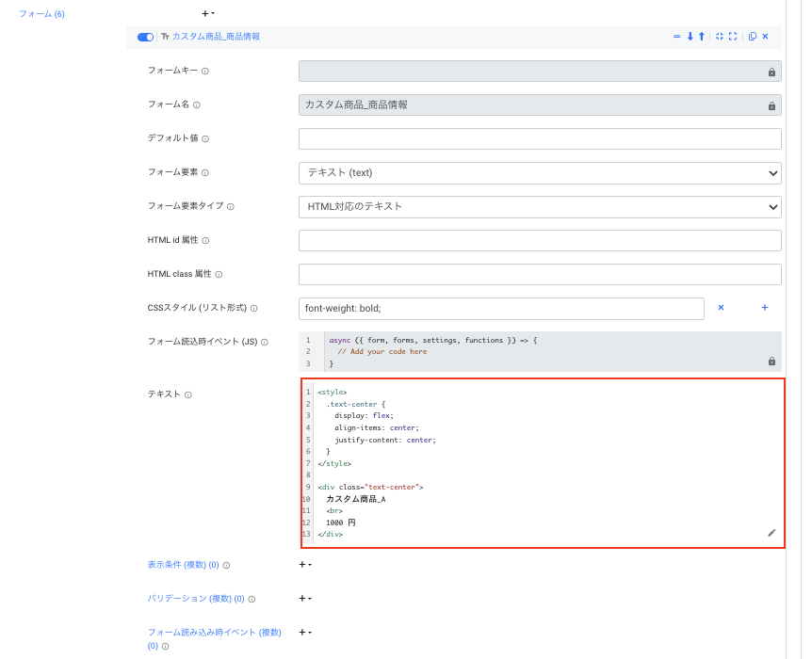This screenshot has width=812, height=659.
Task: Show info tooltip for フォーム読み込み時イベント (複数)
Action: 165,646
